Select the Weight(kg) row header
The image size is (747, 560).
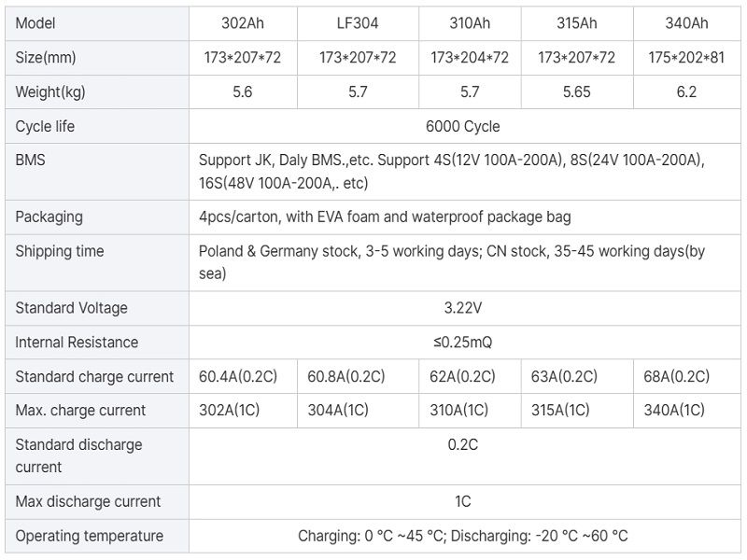click(x=51, y=91)
